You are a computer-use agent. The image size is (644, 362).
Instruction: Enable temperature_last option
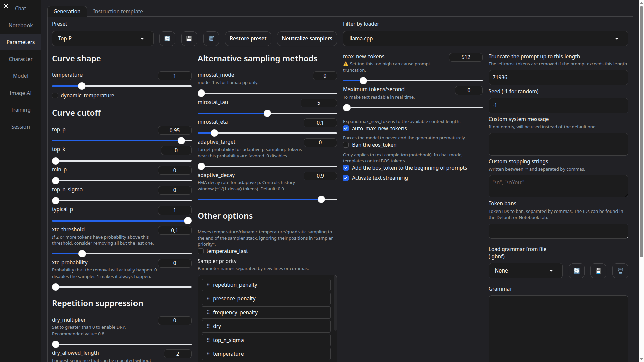pyautogui.click(x=201, y=251)
